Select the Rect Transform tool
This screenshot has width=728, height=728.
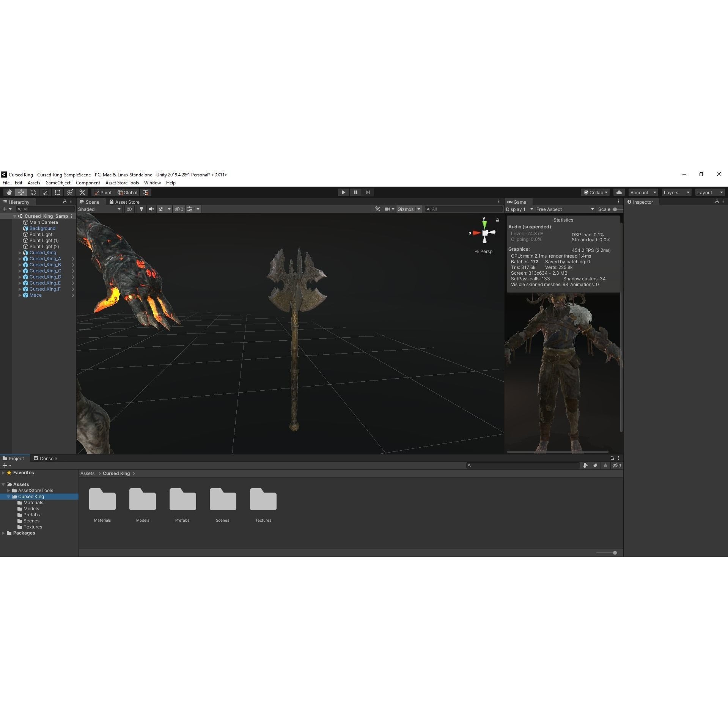[x=57, y=192]
